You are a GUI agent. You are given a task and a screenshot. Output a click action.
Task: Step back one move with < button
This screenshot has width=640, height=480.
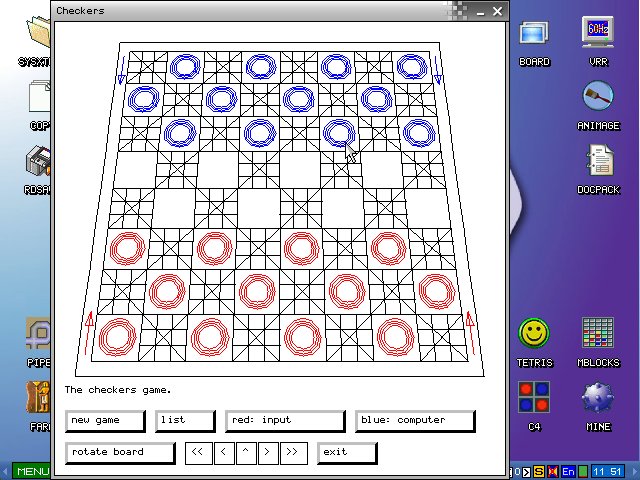(x=221, y=452)
